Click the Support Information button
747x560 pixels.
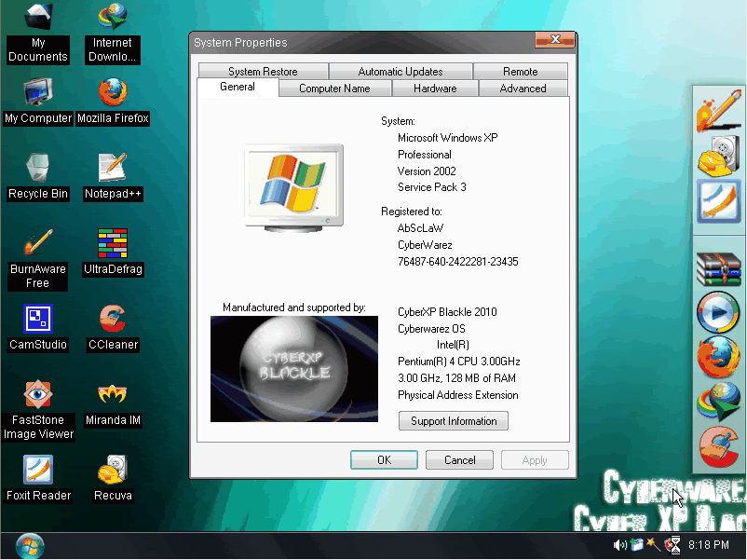click(454, 421)
